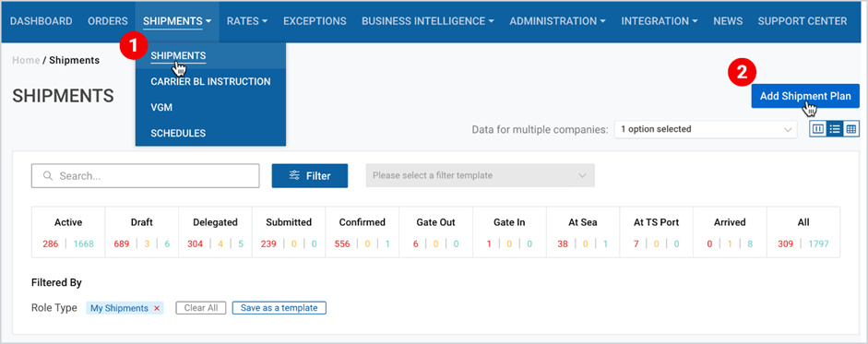Image resolution: width=868 pixels, height=344 pixels.
Task: Open the ORDERS page
Action: [x=107, y=21]
